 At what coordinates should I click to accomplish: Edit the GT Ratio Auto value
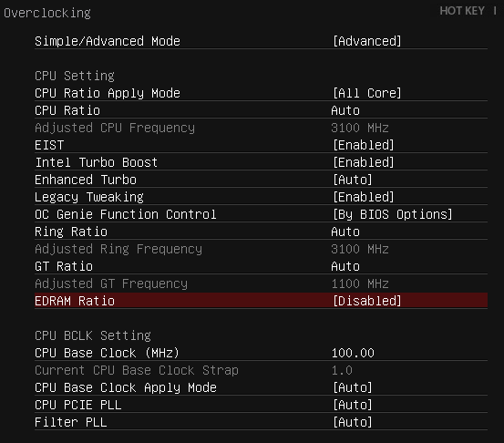click(345, 267)
